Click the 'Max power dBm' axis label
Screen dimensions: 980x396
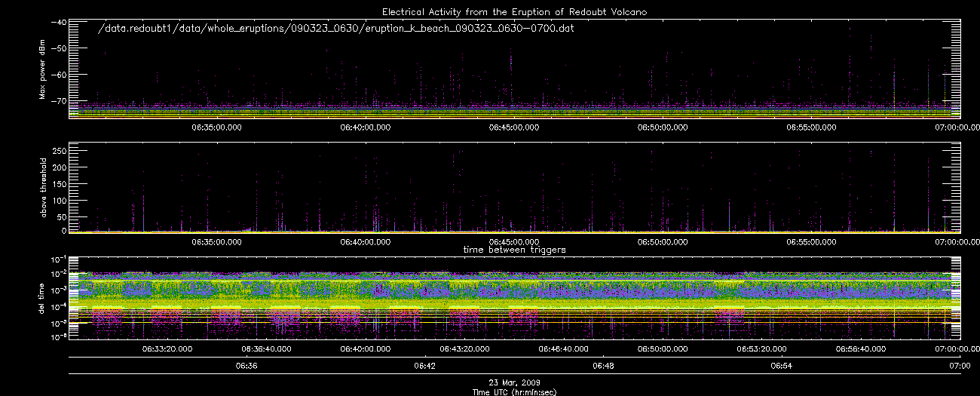click(41, 69)
